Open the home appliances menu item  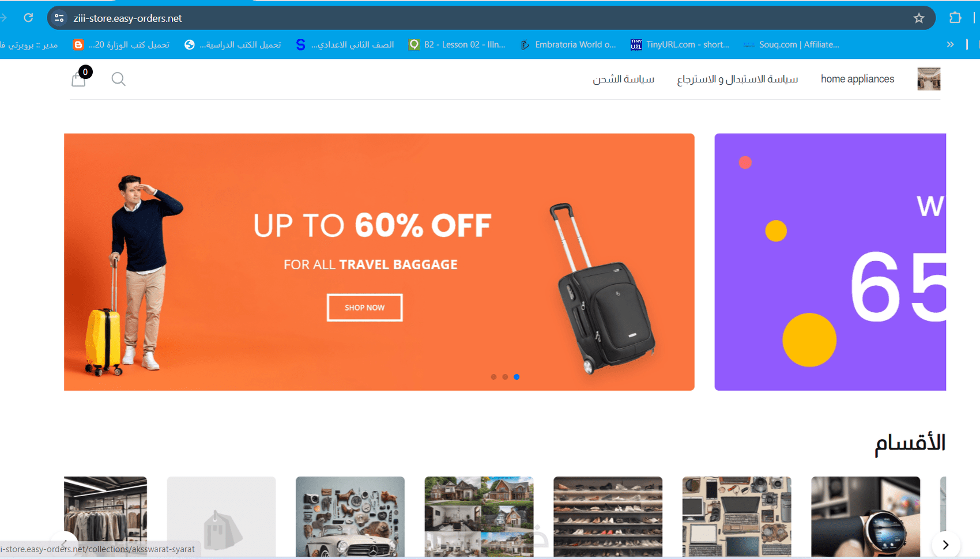point(857,79)
